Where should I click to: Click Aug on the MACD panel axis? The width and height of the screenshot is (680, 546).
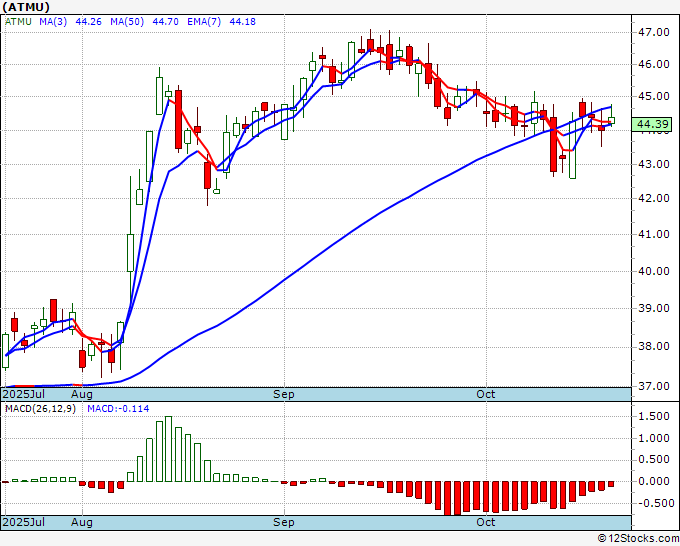pyautogui.click(x=82, y=522)
